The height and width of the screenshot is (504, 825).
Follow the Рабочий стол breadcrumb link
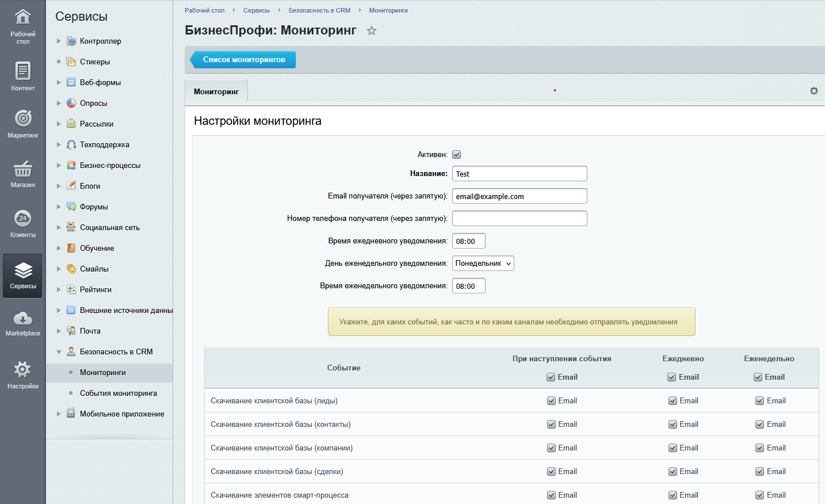[205, 10]
